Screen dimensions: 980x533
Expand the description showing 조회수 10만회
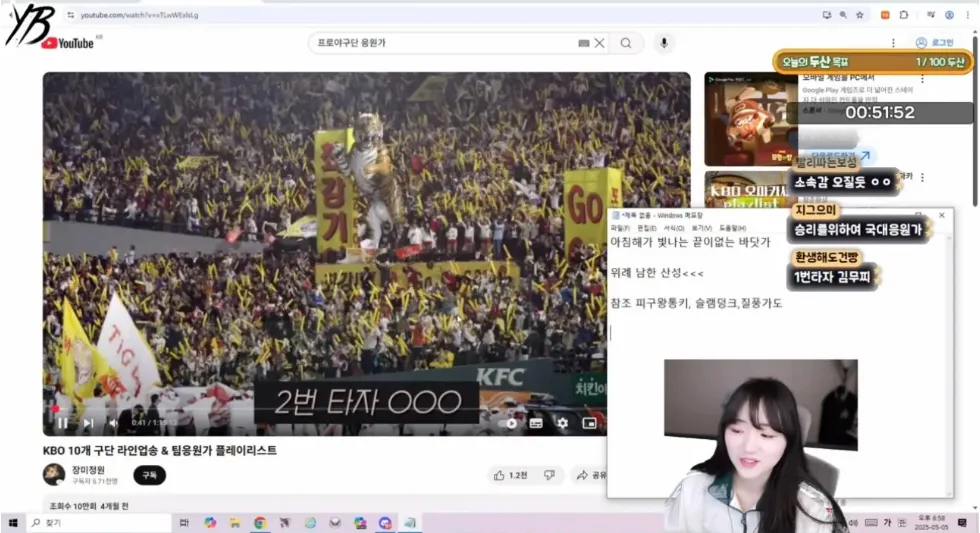(x=89, y=506)
